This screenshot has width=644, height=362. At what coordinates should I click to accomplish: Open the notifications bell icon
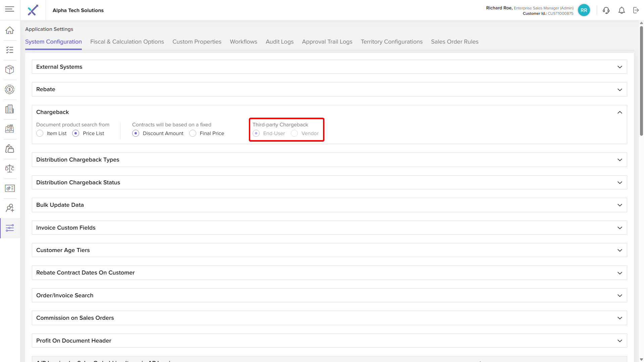[622, 10]
